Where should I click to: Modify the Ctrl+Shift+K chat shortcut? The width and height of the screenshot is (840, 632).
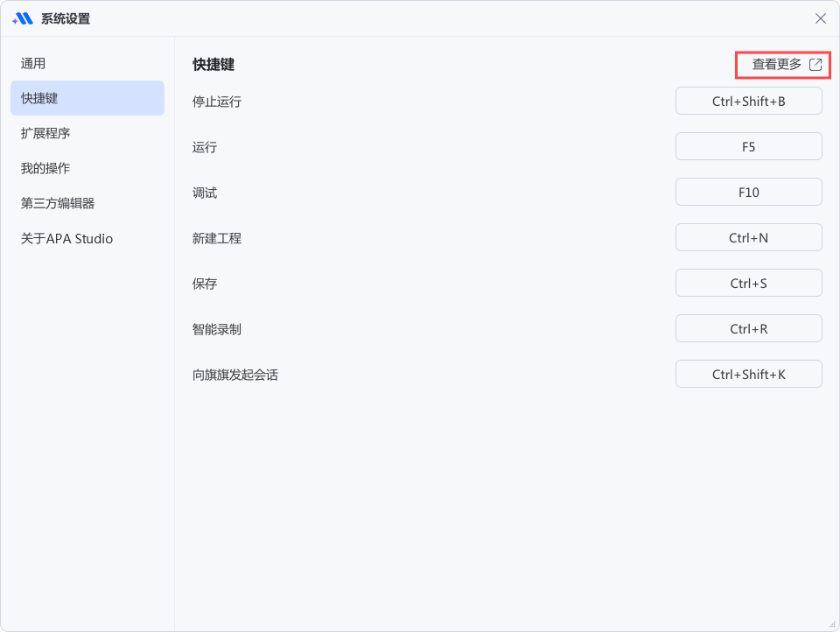point(748,374)
